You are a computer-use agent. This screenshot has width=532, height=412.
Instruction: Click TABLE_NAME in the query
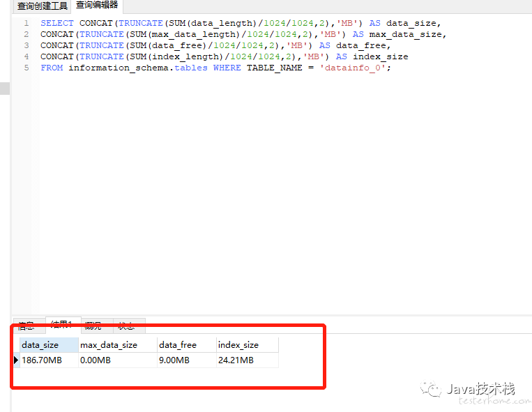tap(275, 68)
